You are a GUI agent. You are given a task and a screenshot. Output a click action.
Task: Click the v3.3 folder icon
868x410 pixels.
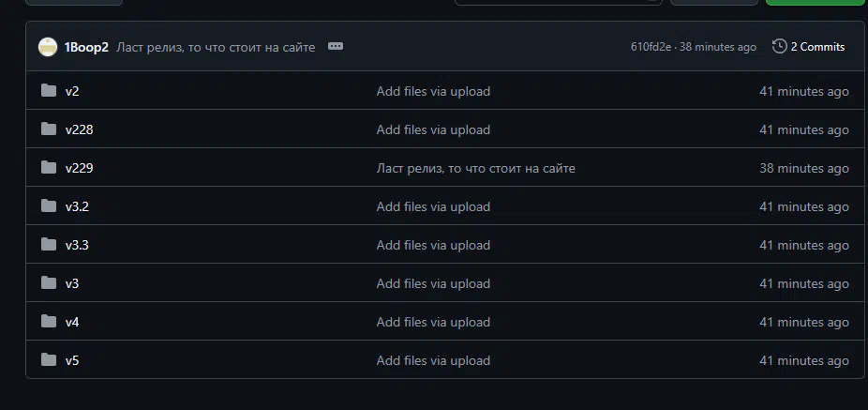pyautogui.click(x=49, y=245)
